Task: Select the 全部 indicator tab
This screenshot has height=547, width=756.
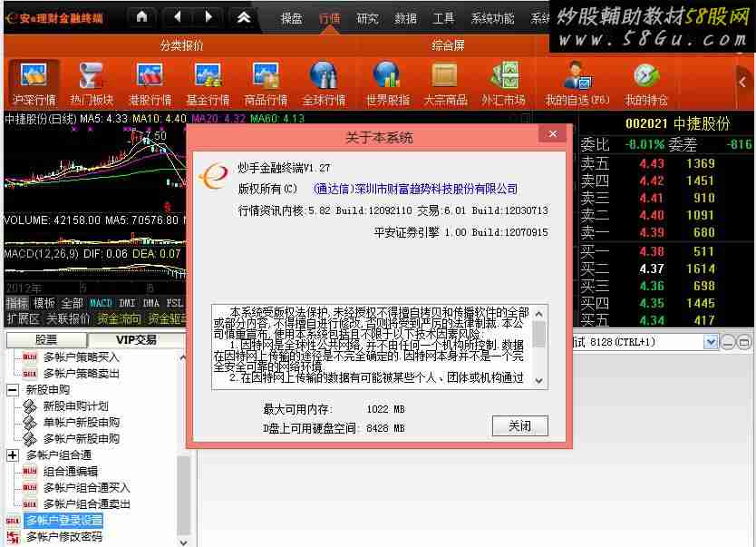Action: tap(72, 303)
